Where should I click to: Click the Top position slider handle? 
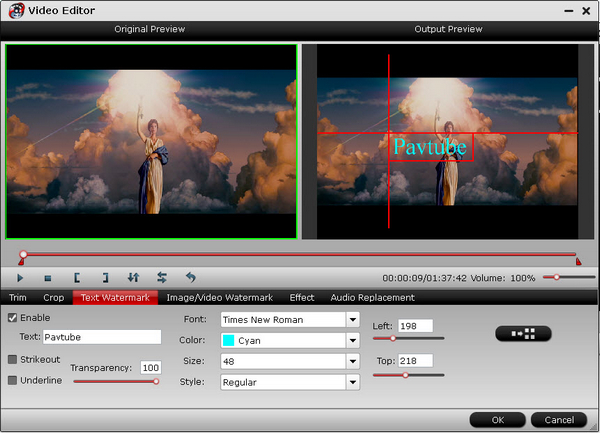coord(405,375)
